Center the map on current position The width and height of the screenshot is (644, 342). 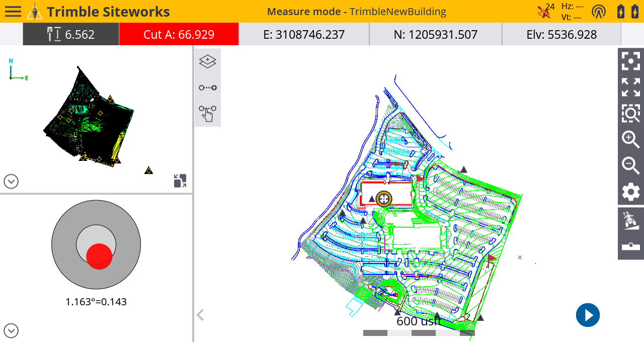[x=631, y=61]
